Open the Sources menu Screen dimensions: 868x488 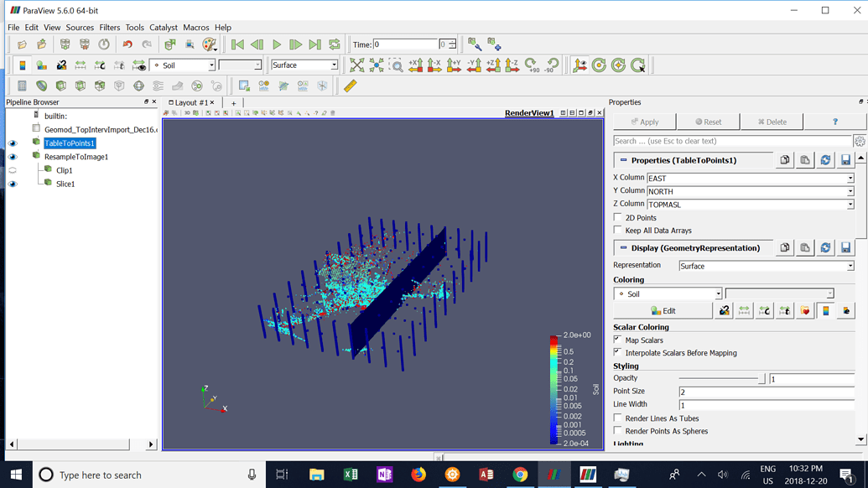pos(80,27)
